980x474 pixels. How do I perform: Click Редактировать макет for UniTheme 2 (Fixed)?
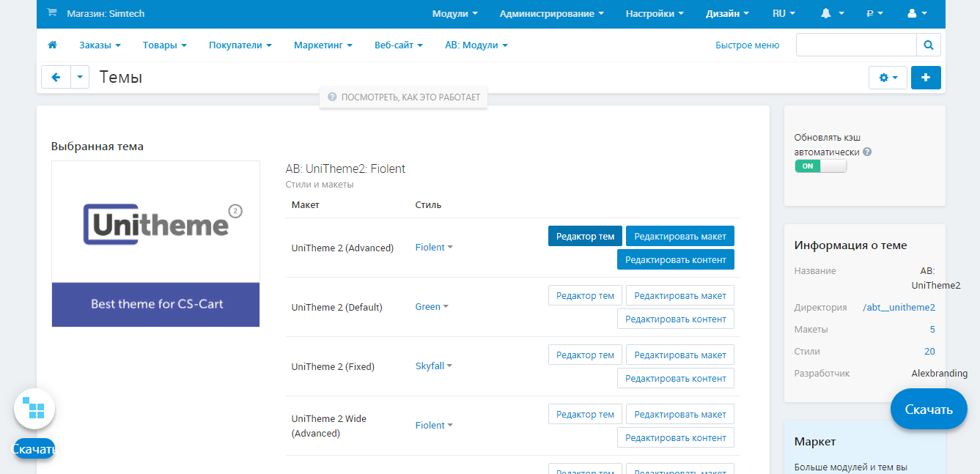[x=680, y=355]
